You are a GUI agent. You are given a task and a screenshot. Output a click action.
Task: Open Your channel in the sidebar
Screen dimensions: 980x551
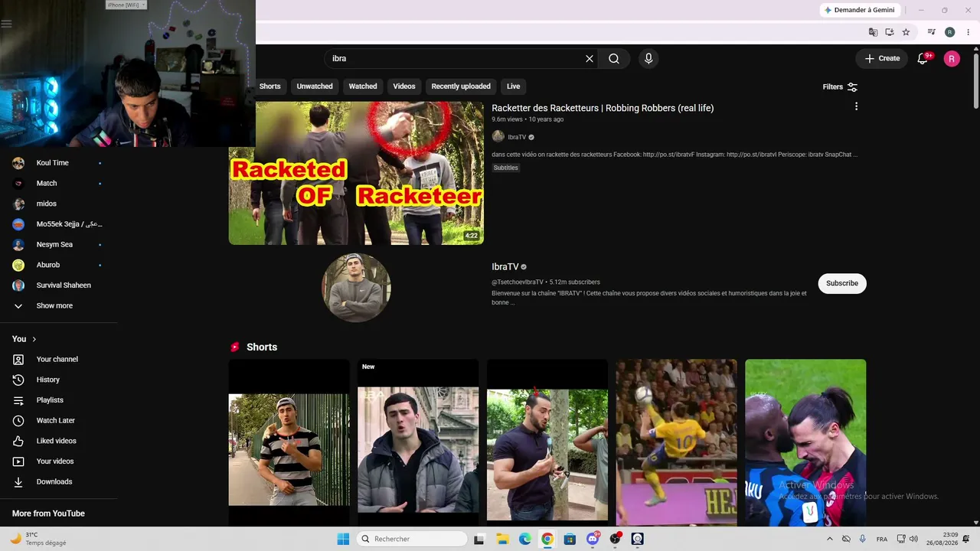[58, 359]
